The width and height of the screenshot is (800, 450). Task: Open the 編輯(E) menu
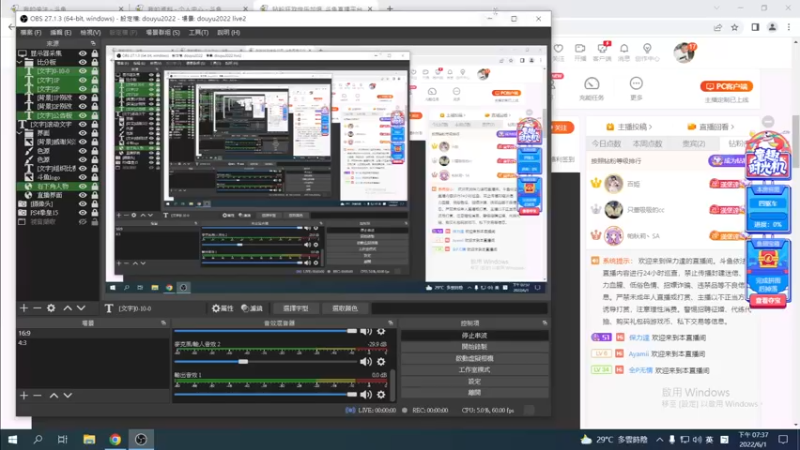pos(61,32)
